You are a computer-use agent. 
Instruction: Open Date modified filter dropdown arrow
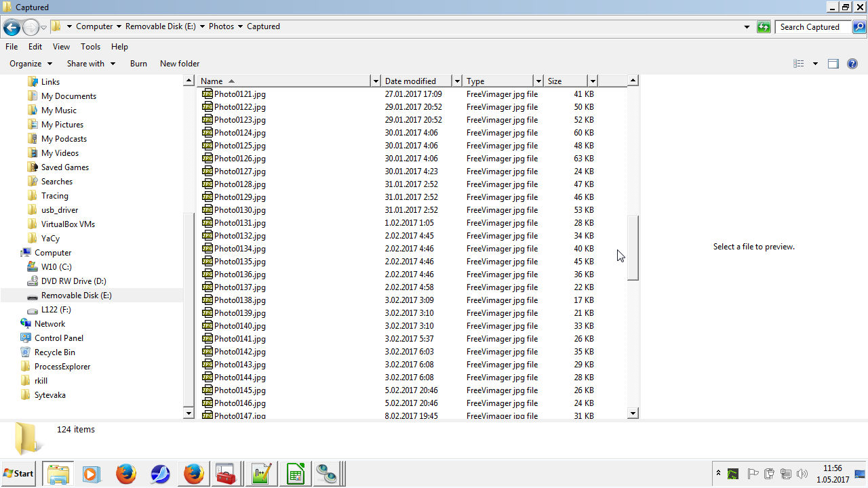point(457,81)
